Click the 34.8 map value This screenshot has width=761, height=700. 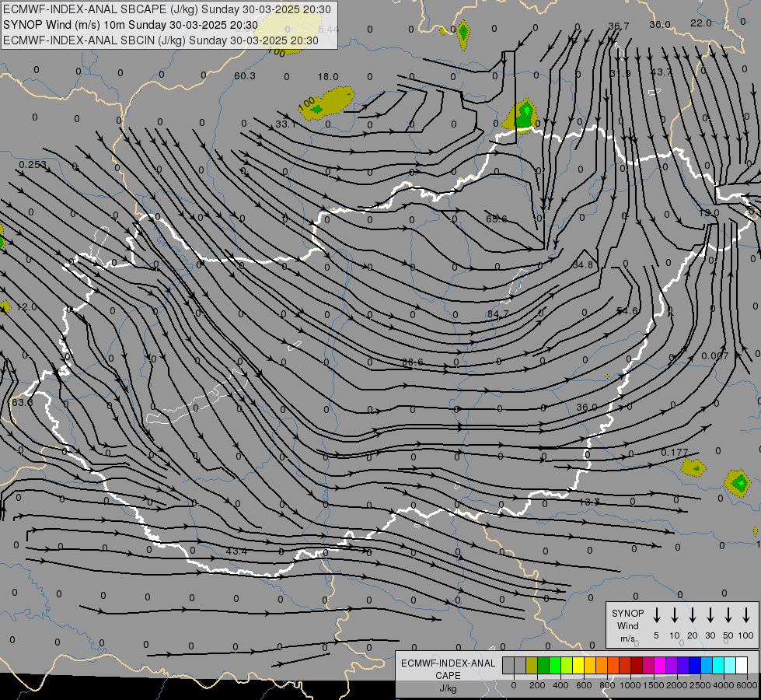[x=582, y=264]
